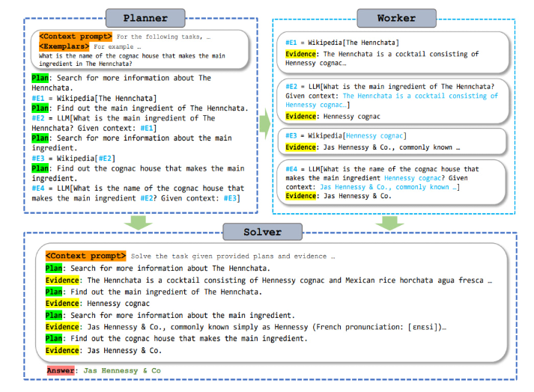This screenshot has height=392, width=534.
Task: Click the Evidence tag in Worker's #E4 box
Action: point(301,196)
